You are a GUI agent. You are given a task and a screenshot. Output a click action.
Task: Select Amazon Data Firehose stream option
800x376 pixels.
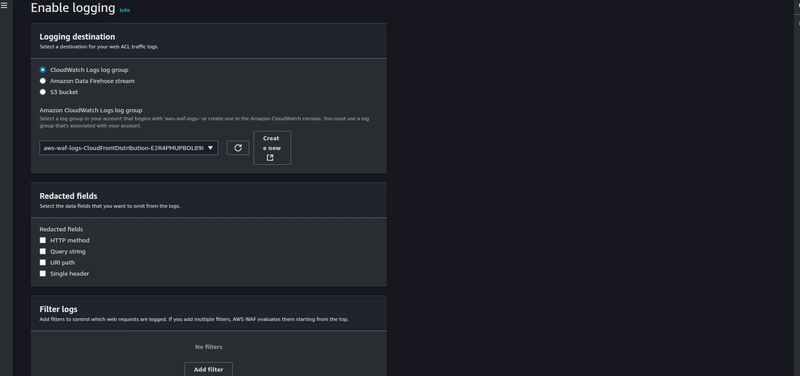click(43, 81)
